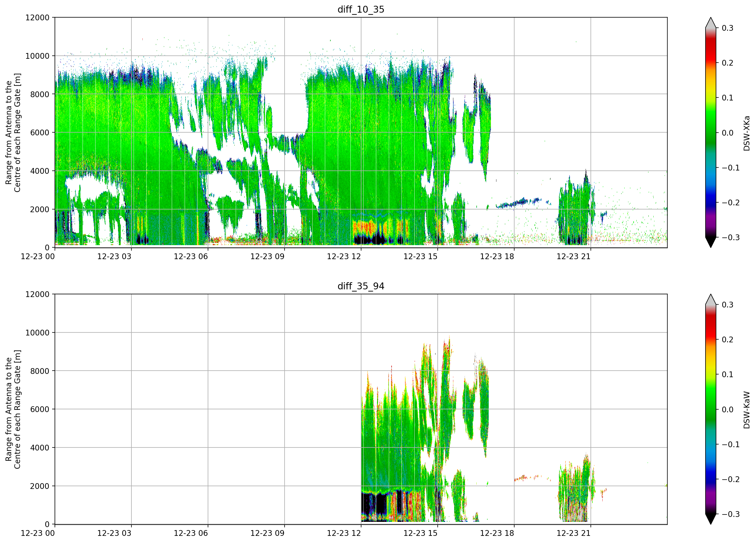Click the diff_35_94 plot title
Viewport: 756px width, 543px height.
(x=361, y=286)
